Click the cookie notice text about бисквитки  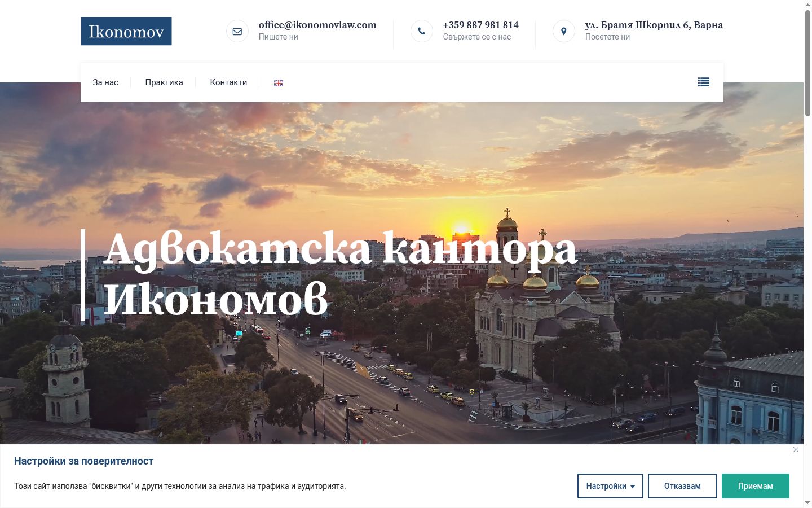click(x=180, y=486)
